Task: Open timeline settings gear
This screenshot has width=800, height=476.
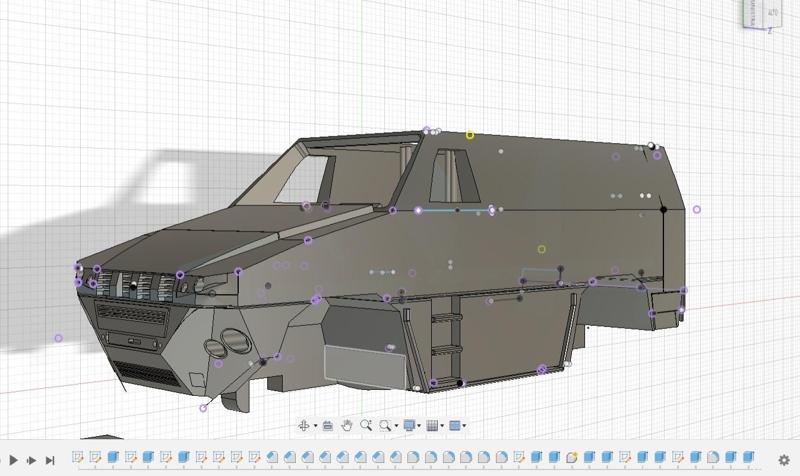Action: pyautogui.click(x=784, y=460)
